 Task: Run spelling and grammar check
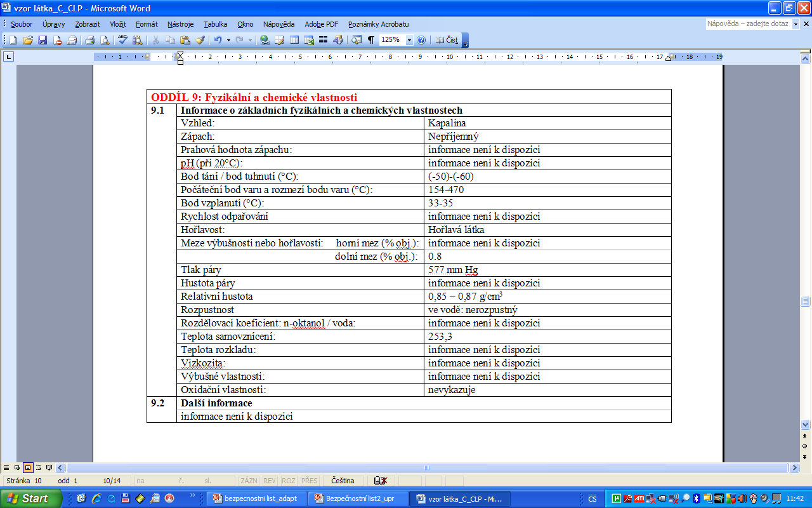(x=123, y=40)
